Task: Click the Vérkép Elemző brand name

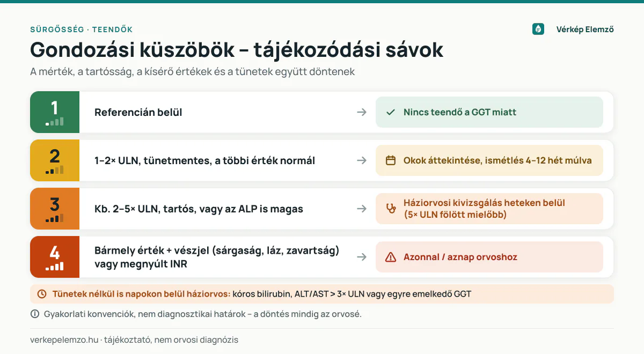Action: (585, 29)
